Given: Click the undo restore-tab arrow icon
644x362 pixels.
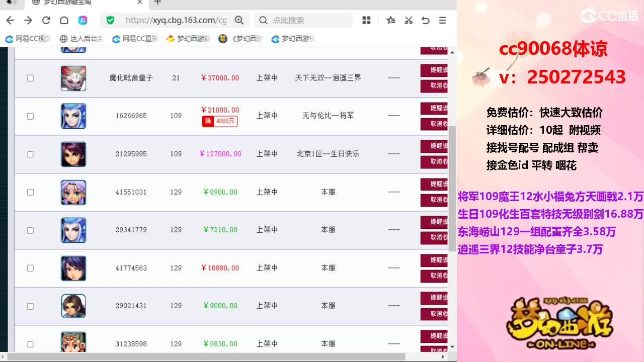Looking at the screenshot, I should coord(426,20).
